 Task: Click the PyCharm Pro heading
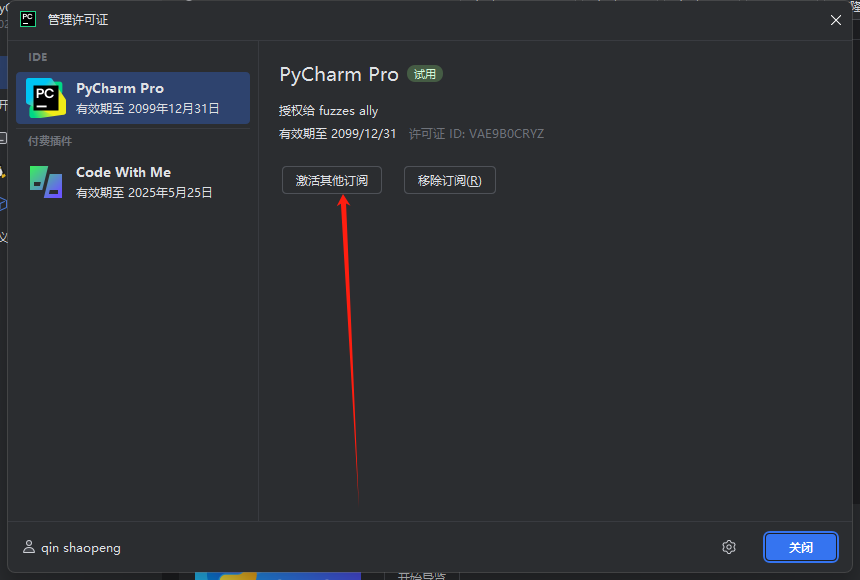339,75
